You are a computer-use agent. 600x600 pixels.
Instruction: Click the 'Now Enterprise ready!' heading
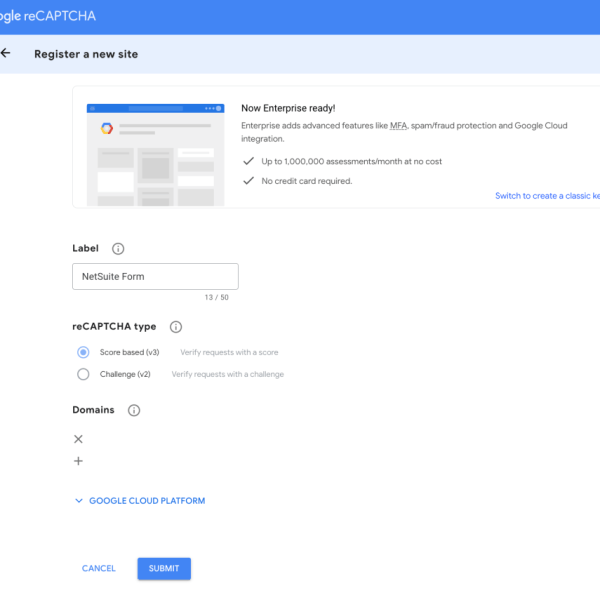click(x=288, y=108)
